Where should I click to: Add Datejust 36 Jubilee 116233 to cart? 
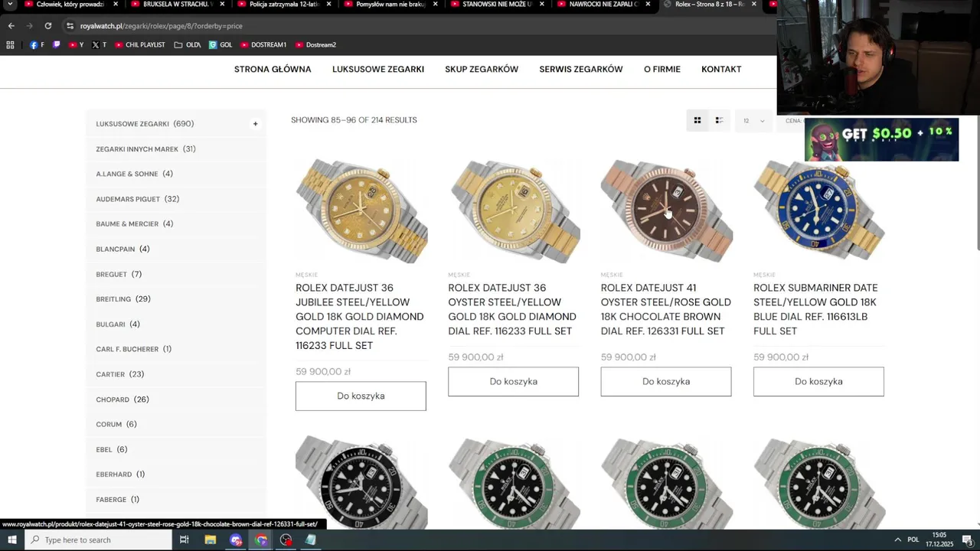pyautogui.click(x=361, y=396)
